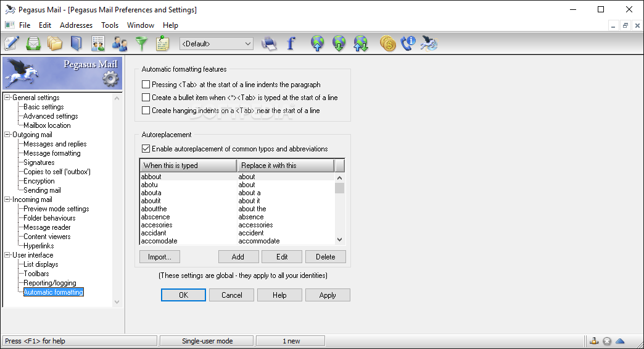Collapse the Incoming mail tree node

[x=7, y=200]
